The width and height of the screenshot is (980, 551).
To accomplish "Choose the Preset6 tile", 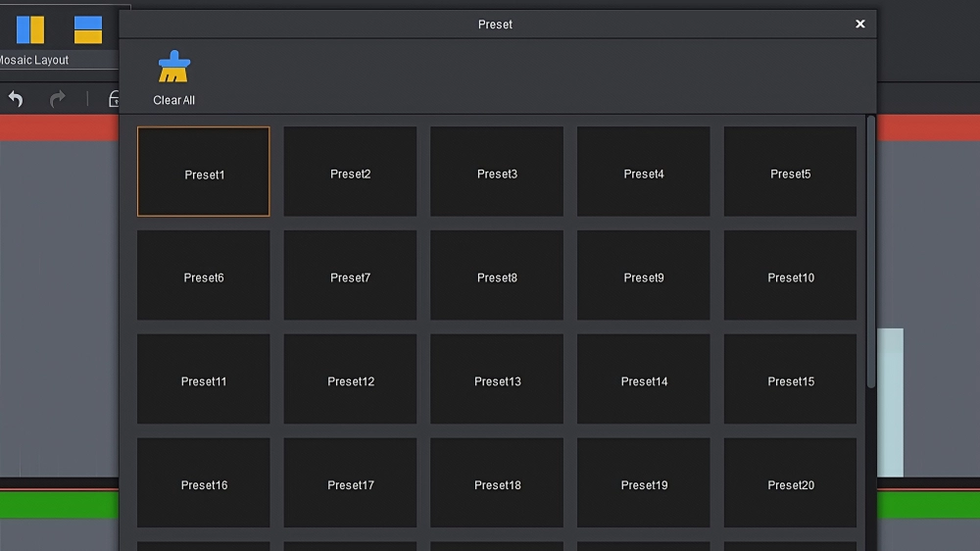I will (x=203, y=275).
